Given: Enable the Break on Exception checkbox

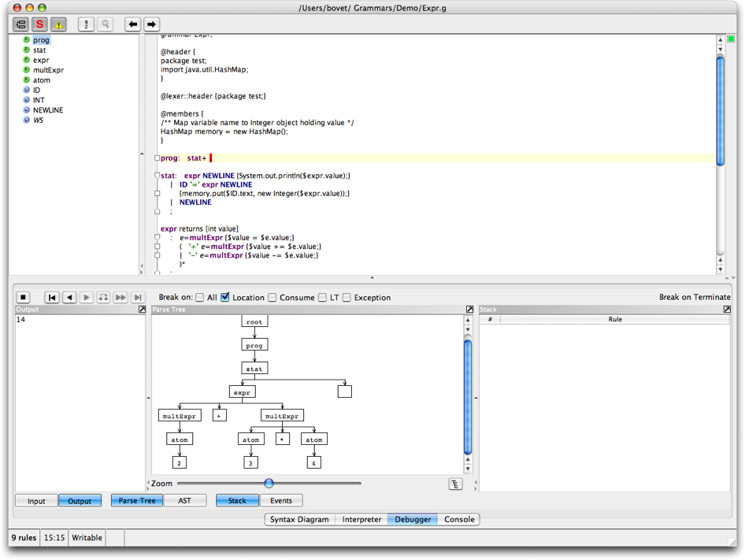Looking at the screenshot, I should pyautogui.click(x=347, y=298).
